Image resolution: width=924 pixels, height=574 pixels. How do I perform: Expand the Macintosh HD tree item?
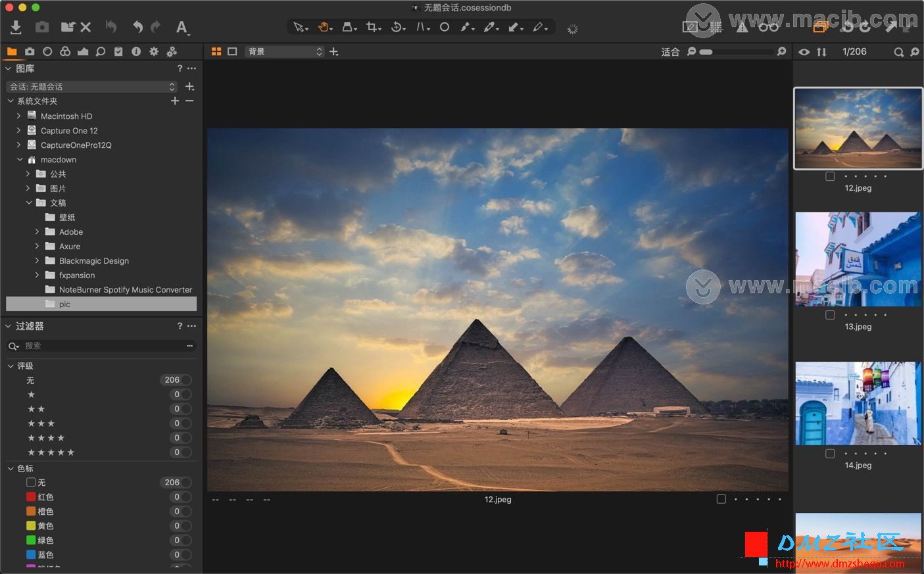click(x=18, y=116)
